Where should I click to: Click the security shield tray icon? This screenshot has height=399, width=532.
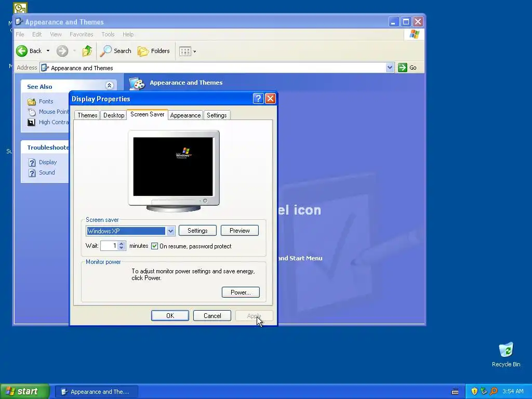474,391
